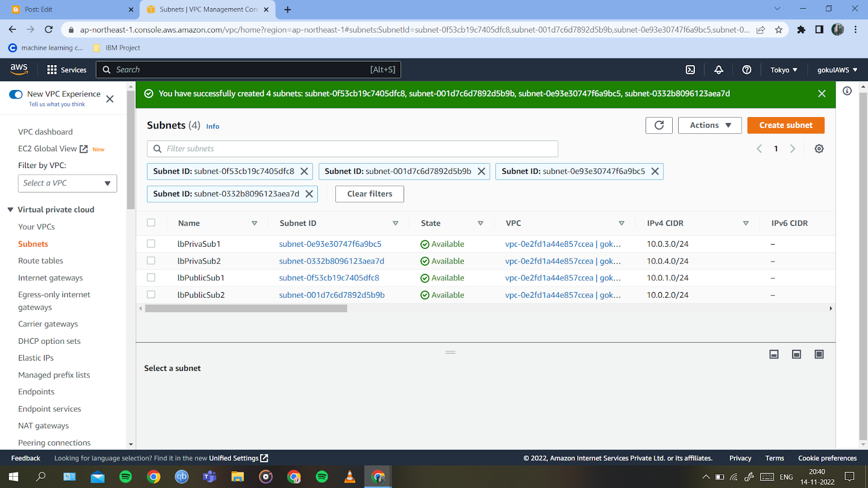Open table preferences gear icon

tap(819, 149)
